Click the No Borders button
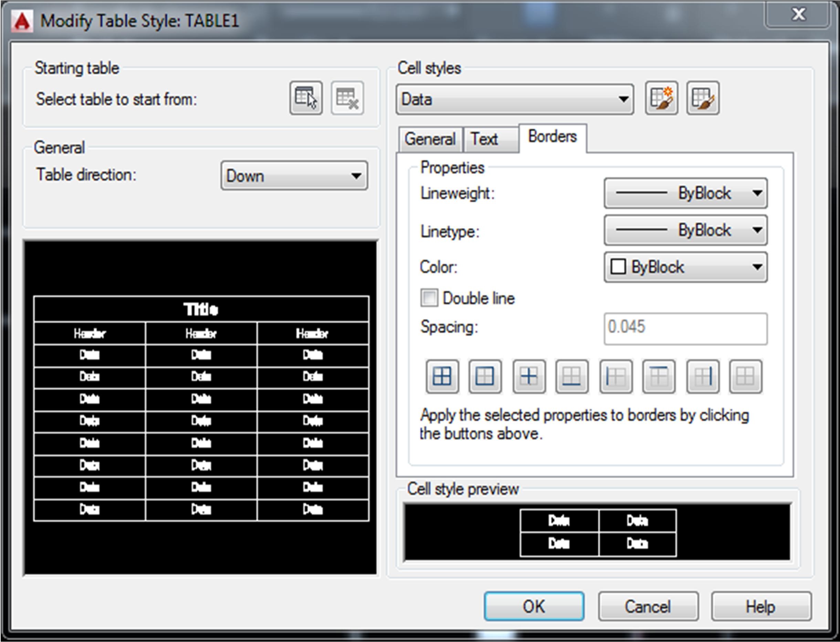The height and width of the screenshot is (642, 840). [745, 377]
